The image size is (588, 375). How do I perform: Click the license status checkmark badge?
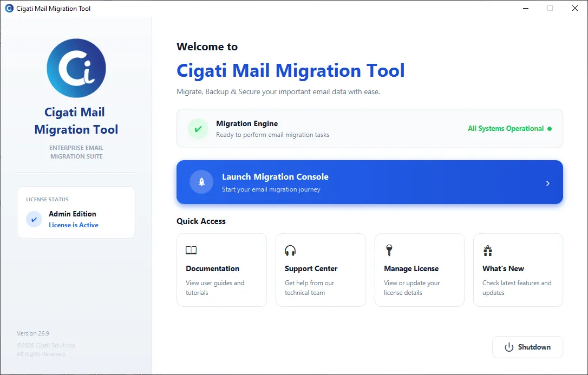click(x=34, y=219)
